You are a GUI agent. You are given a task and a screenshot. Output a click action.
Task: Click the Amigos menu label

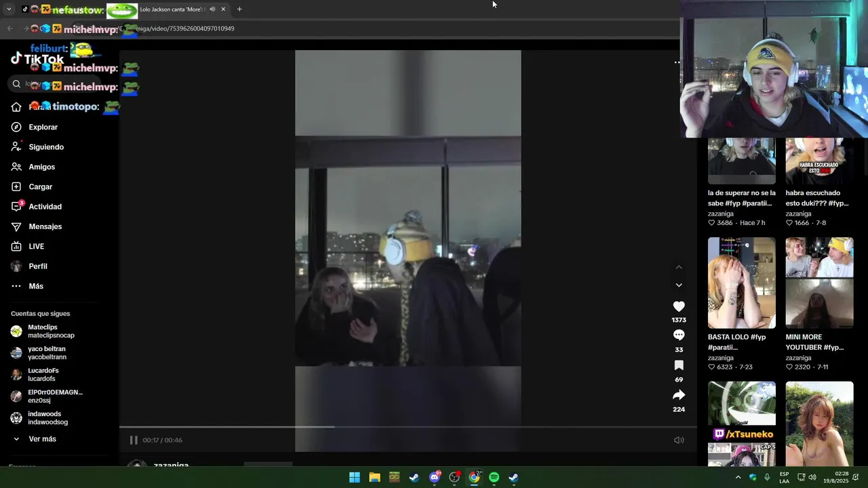tap(42, 167)
